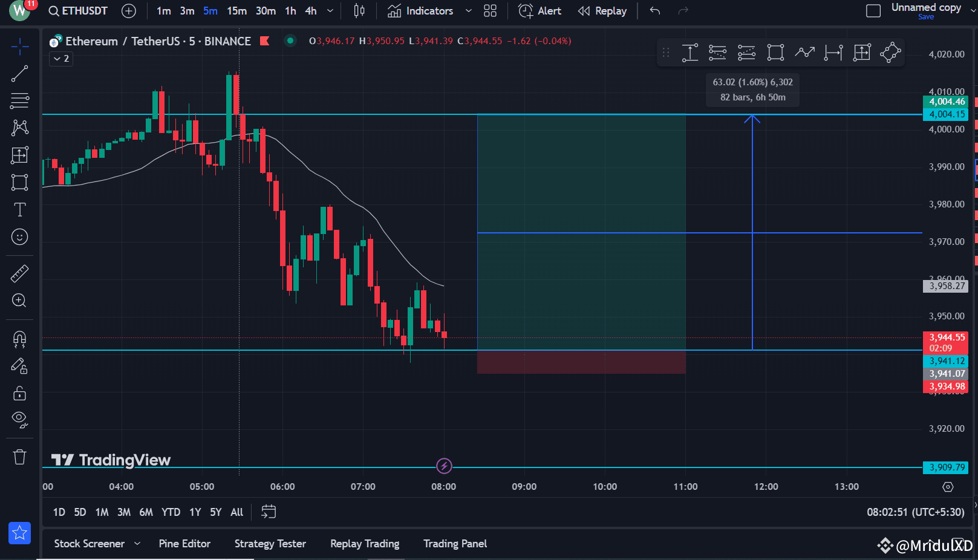
Task: Switch to 4h timeframe
Action: tap(311, 11)
